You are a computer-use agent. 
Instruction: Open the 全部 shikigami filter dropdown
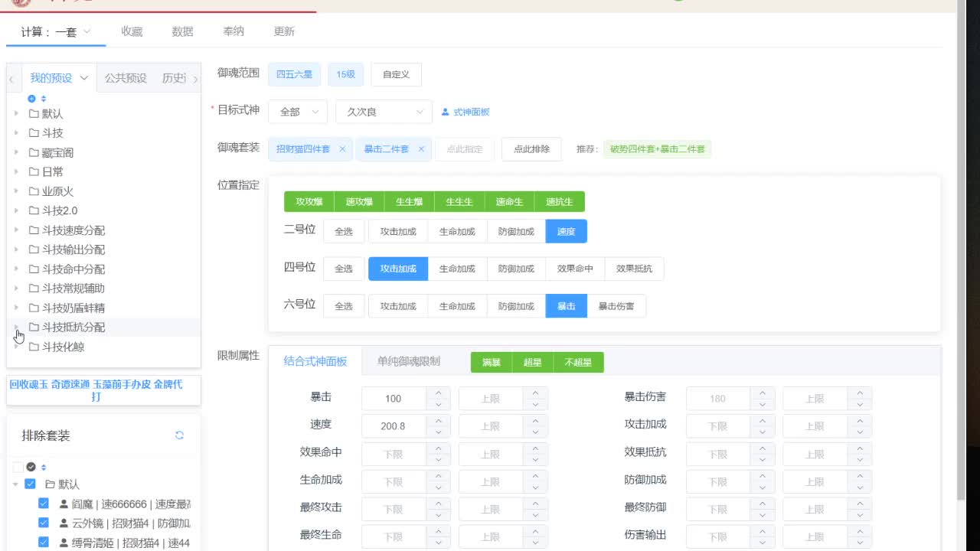tap(298, 112)
